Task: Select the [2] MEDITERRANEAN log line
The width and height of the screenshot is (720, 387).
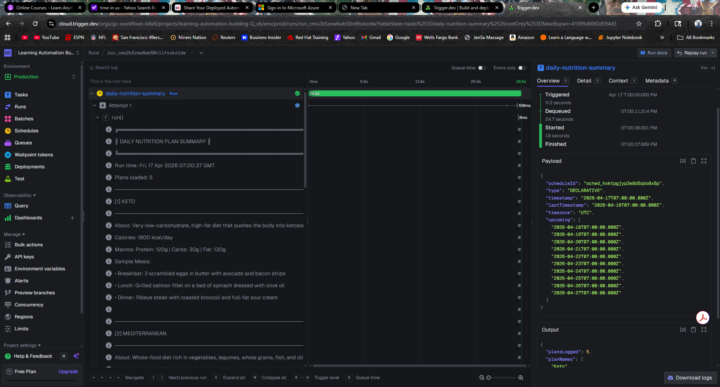Action: (x=141, y=333)
